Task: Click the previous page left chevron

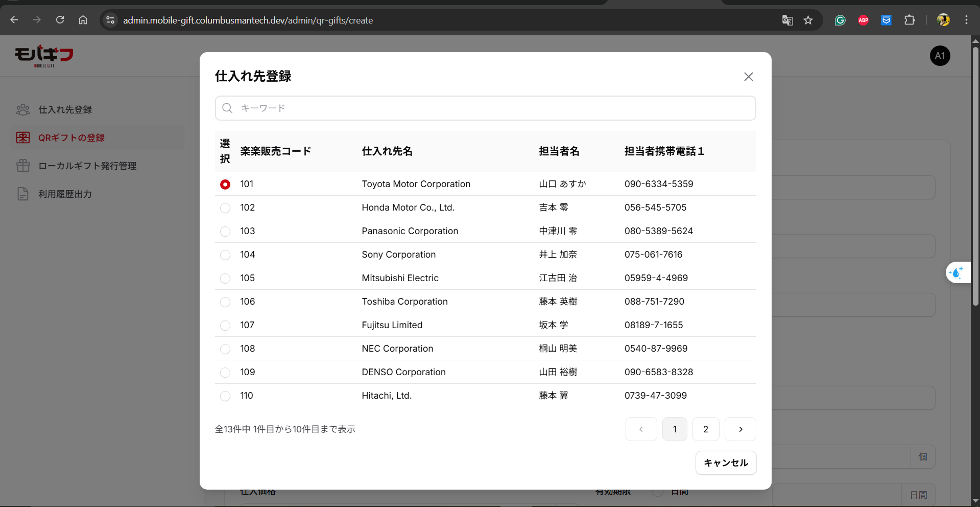Action: (x=641, y=429)
